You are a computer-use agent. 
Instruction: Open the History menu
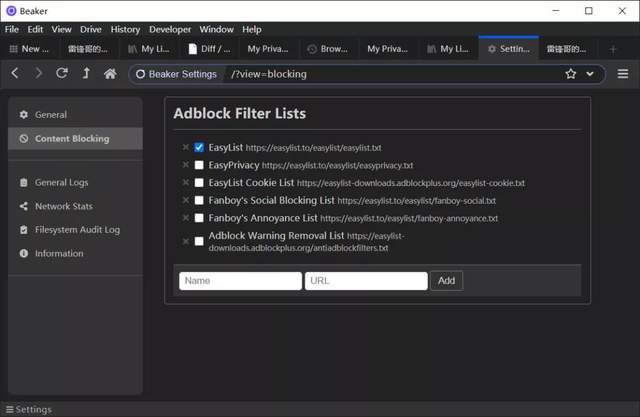pos(125,29)
